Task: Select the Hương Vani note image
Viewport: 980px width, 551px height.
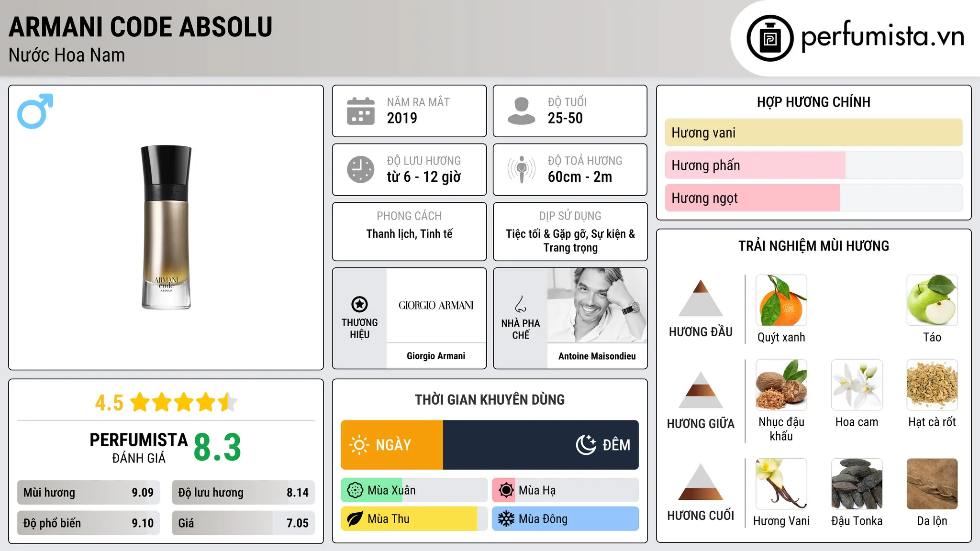Action: click(x=781, y=484)
